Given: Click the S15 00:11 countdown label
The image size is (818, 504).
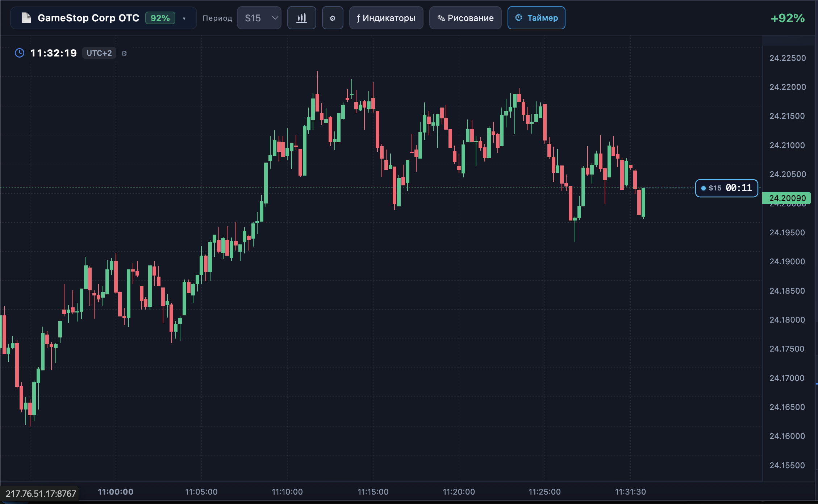Looking at the screenshot, I should (x=726, y=188).
